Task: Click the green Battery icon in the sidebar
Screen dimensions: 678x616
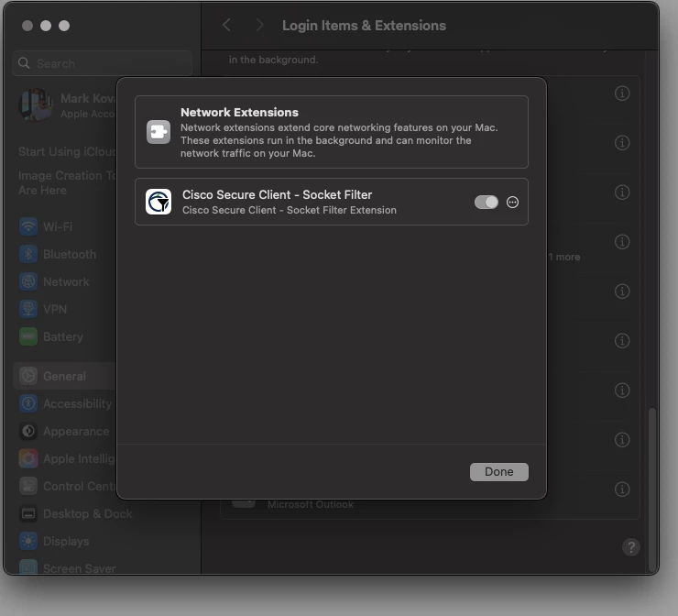Action: point(28,336)
